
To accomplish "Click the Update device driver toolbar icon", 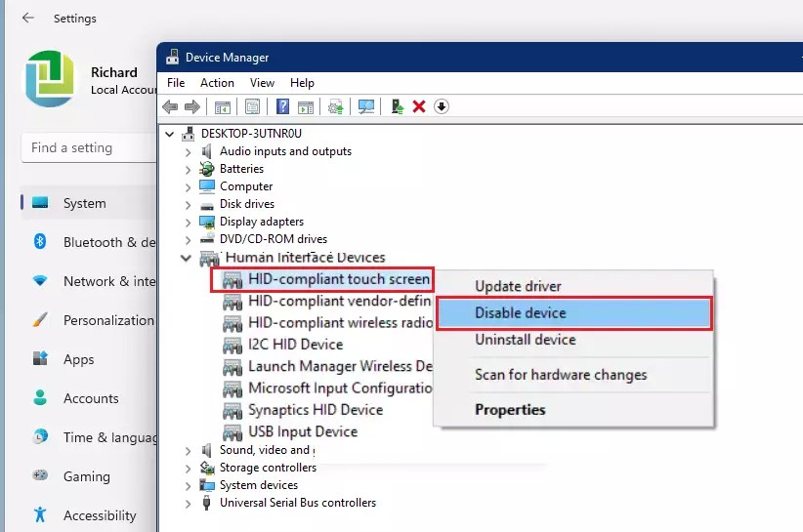I will click(335, 107).
